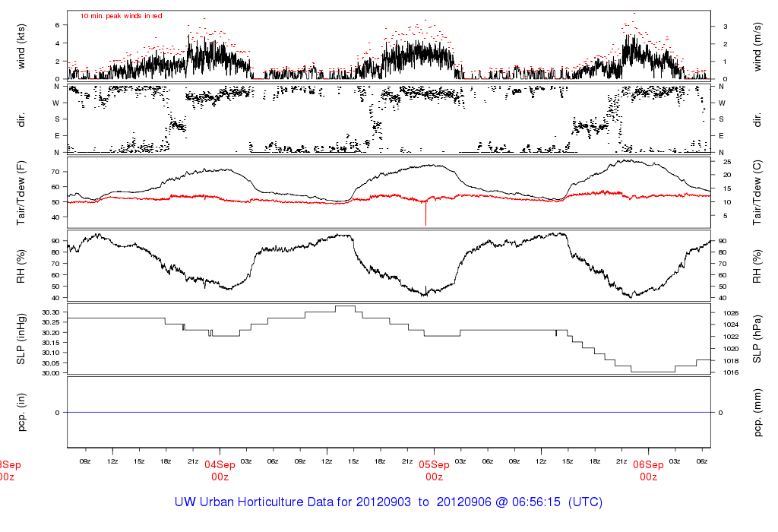Click the lowest sea level pressure plateau
This screenshot has width=778, height=532.
tap(653, 372)
